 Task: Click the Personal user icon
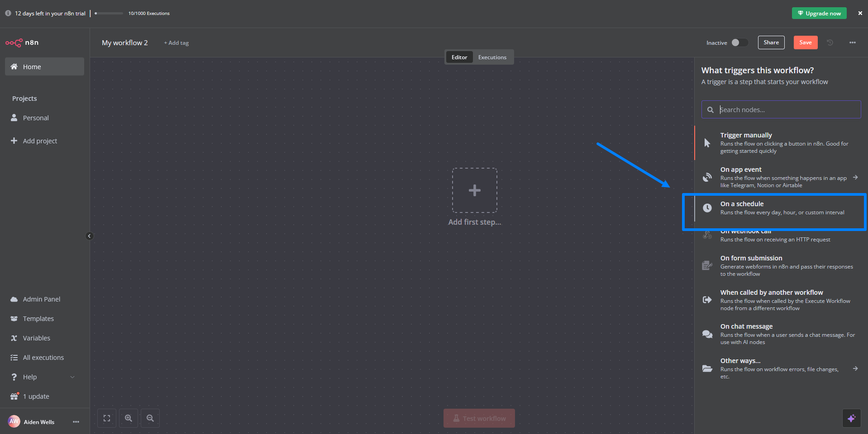pyautogui.click(x=14, y=118)
